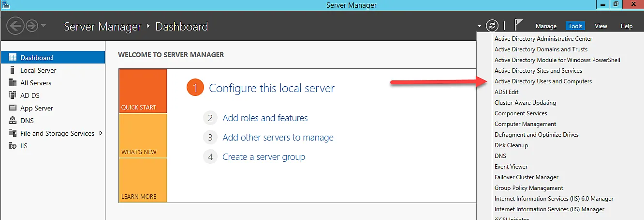Image resolution: width=644 pixels, height=220 pixels.
Task: Open the Help menu
Action: (x=627, y=26)
